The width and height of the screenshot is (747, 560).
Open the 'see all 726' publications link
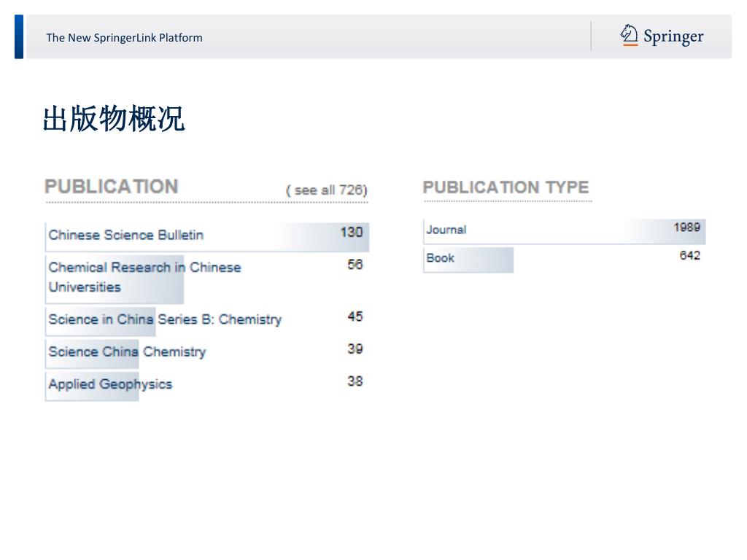click(326, 190)
